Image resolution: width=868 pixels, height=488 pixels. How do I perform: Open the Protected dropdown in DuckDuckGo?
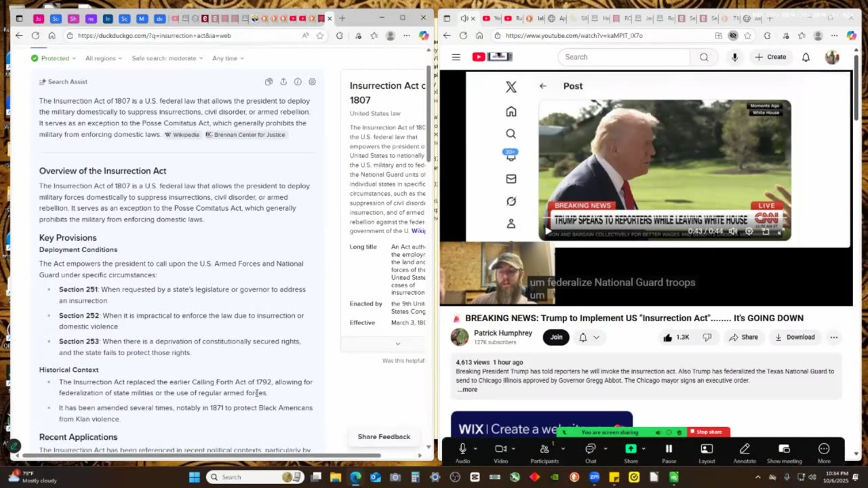tap(52, 58)
